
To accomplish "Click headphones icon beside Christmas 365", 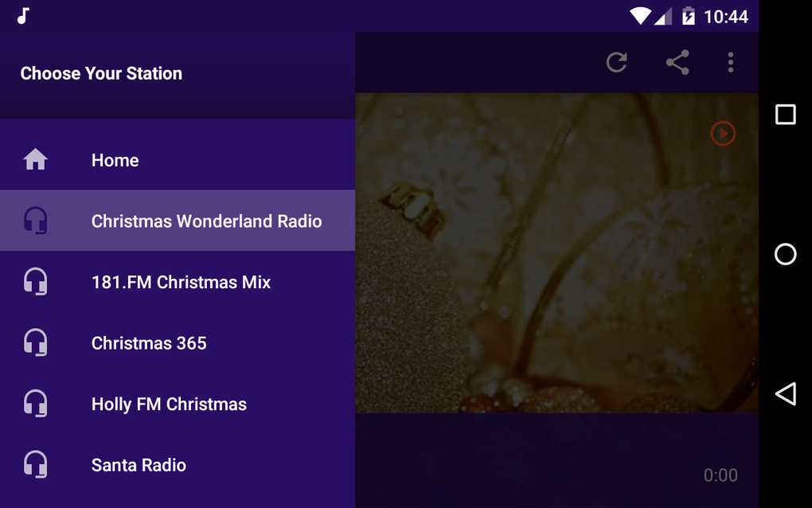I will (x=35, y=343).
